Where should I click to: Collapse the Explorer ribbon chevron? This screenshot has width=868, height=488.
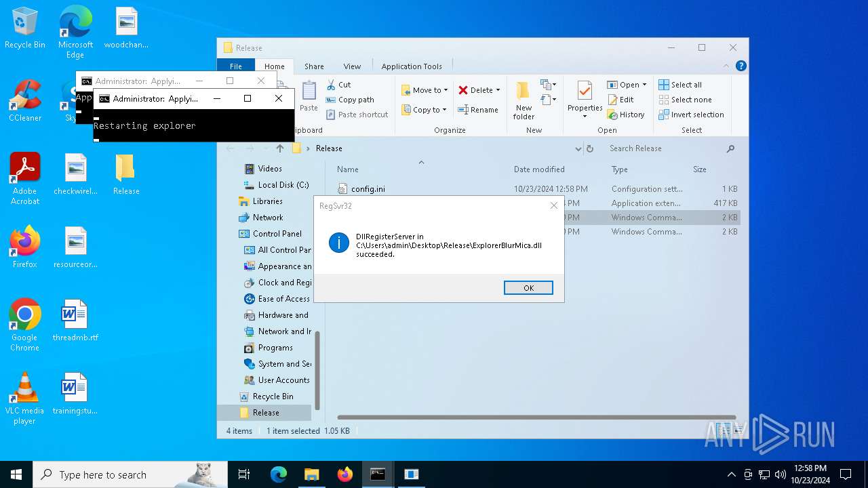pyautogui.click(x=726, y=66)
